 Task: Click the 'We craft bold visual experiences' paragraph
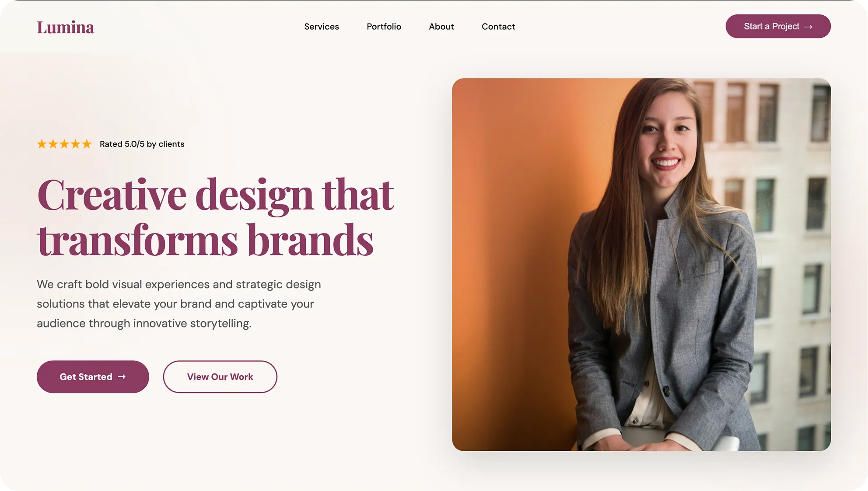[x=179, y=304]
